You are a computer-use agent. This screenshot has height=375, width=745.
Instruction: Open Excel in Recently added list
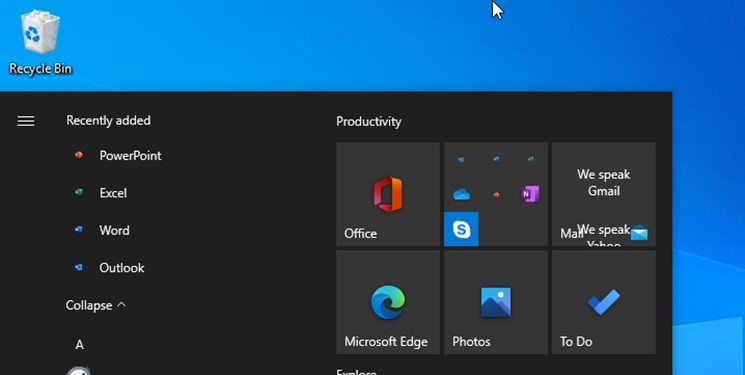click(113, 192)
